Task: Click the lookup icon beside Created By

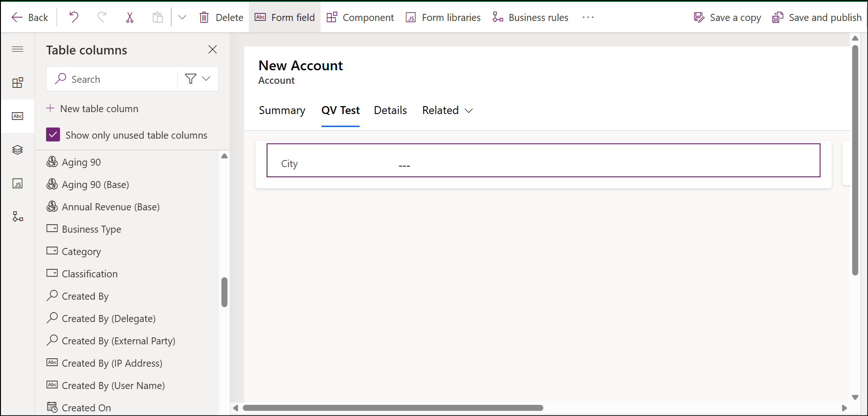Action: pyautogui.click(x=52, y=295)
